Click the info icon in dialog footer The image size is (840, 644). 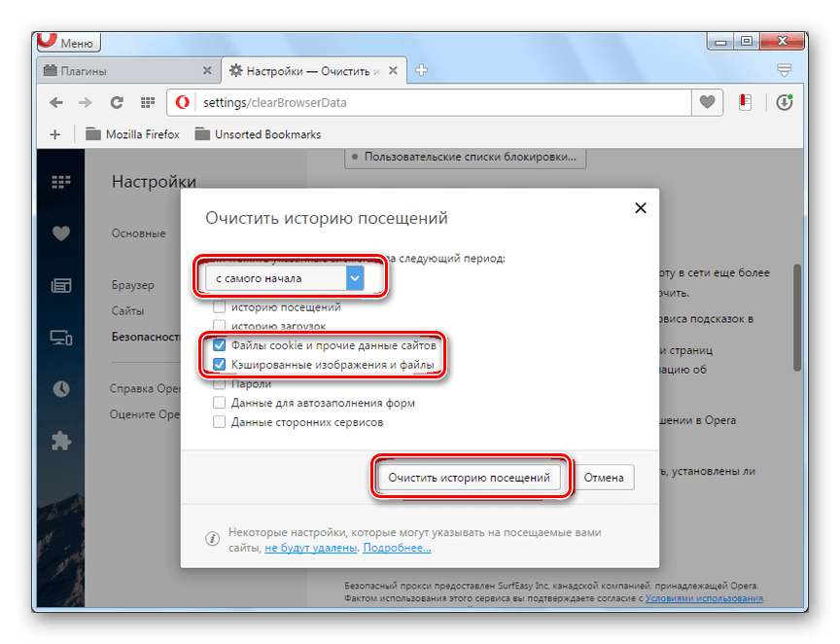212,538
